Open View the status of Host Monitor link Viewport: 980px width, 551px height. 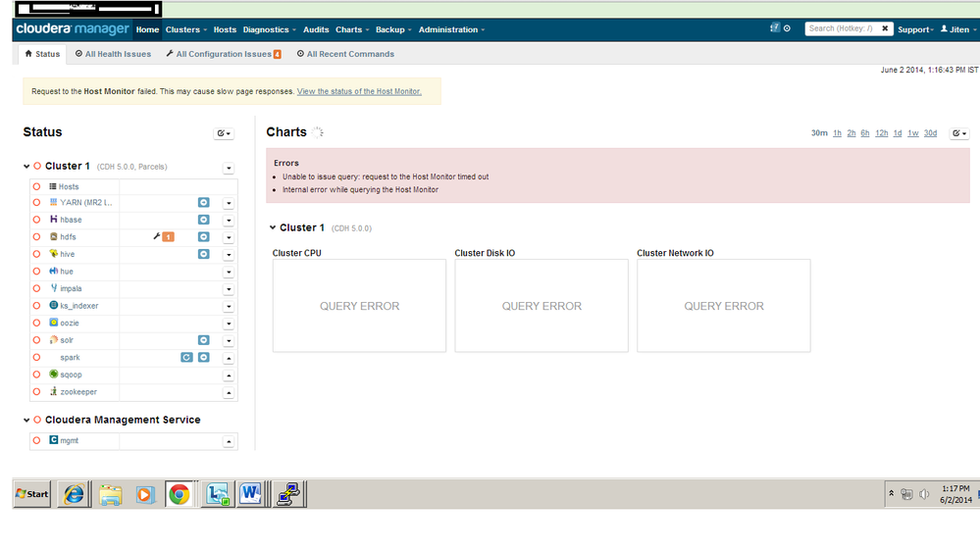click(x=359, y=91)
